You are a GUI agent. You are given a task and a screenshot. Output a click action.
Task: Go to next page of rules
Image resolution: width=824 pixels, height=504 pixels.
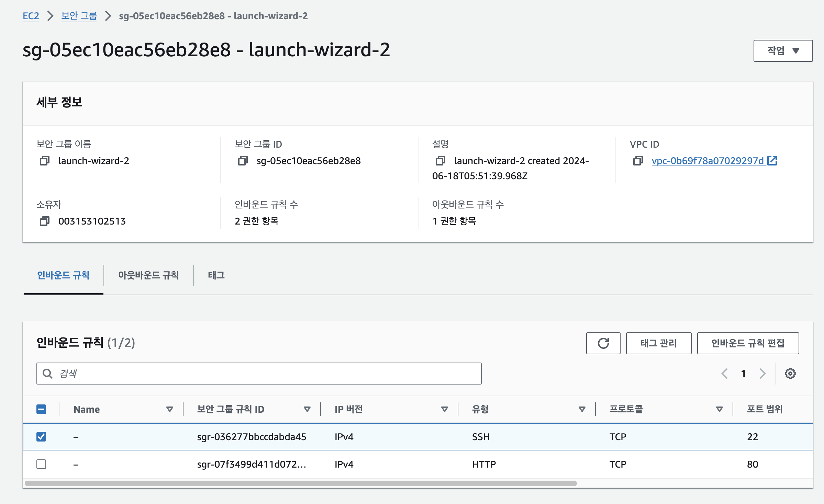[762, 374]
